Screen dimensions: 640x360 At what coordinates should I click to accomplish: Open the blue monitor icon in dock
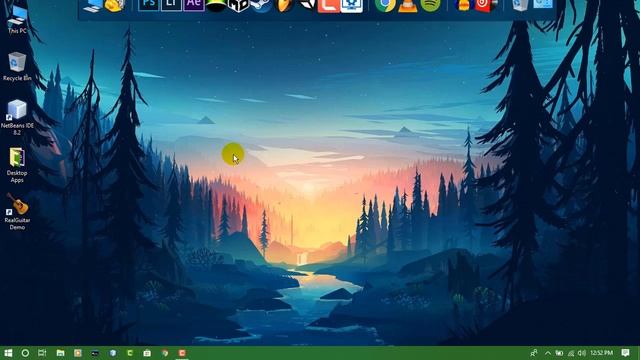[x=351, y=5]
